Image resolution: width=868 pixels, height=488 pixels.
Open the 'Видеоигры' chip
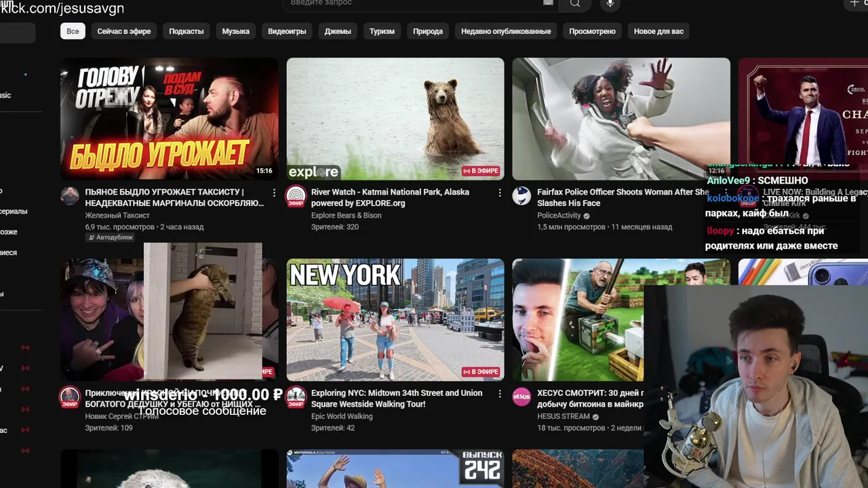287,31
